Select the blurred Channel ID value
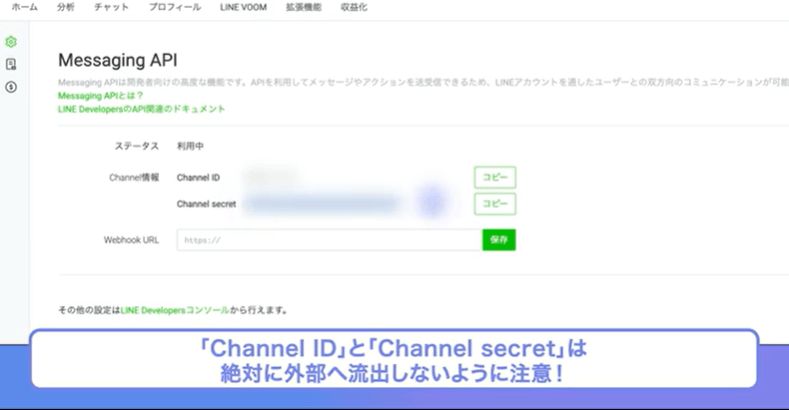The width and height of the screenshot is (789, 410). pos(271,177)
